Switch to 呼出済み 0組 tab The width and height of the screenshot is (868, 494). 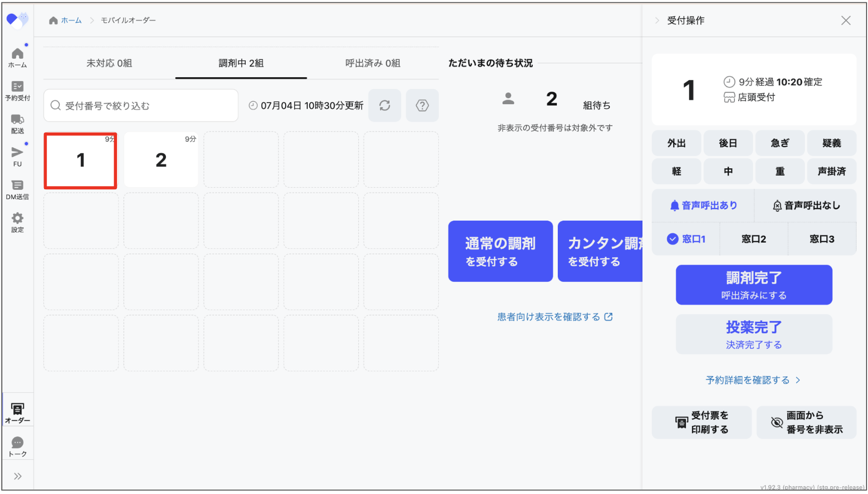pyautogui.click(x=373, y=63)
